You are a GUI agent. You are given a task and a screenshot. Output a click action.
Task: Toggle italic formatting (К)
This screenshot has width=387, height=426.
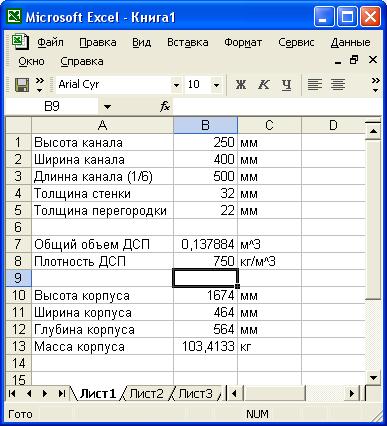click(264, 85)
